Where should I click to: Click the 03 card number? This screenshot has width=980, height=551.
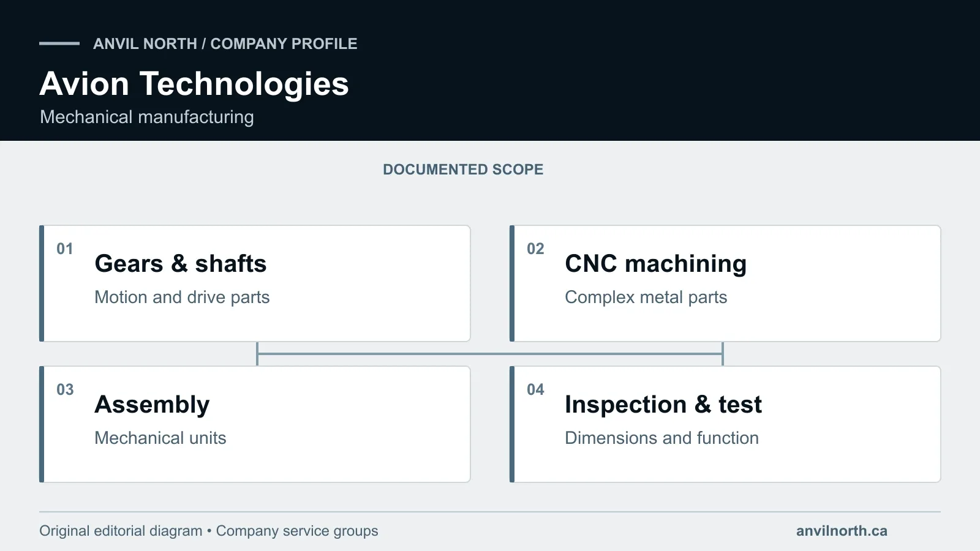pos(65,390)
